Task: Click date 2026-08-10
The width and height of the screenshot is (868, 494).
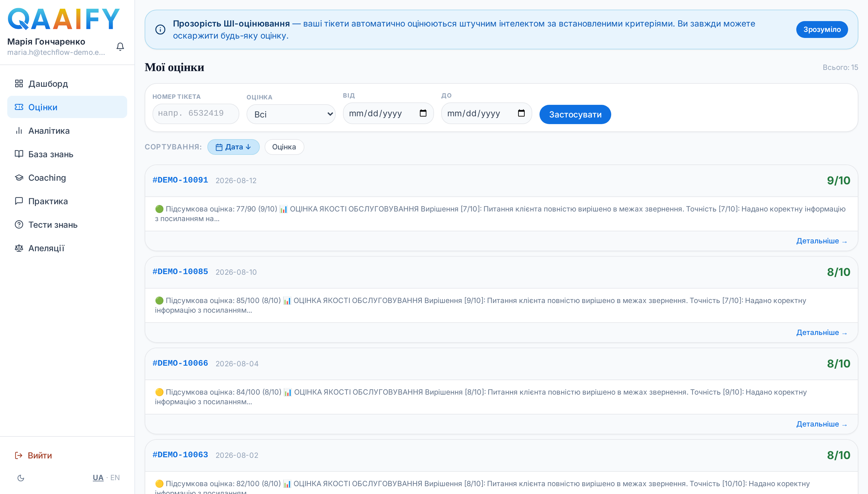Action: [236, 272]
